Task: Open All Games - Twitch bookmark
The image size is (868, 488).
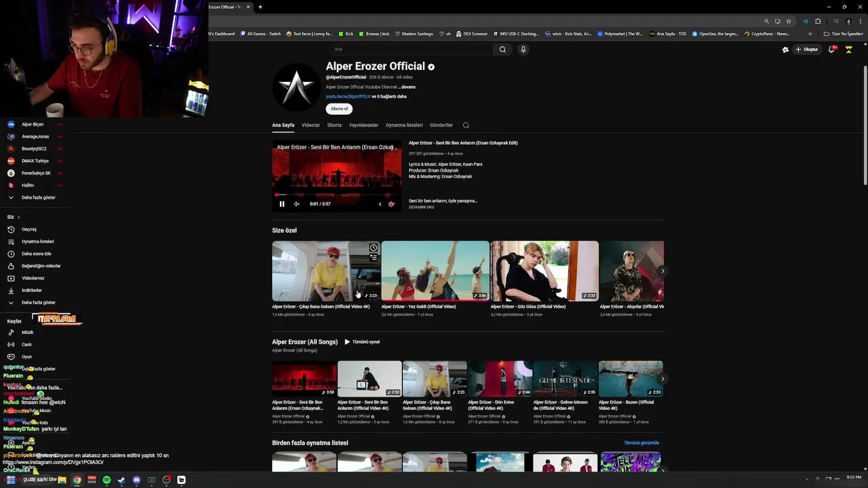Action: 260,34
